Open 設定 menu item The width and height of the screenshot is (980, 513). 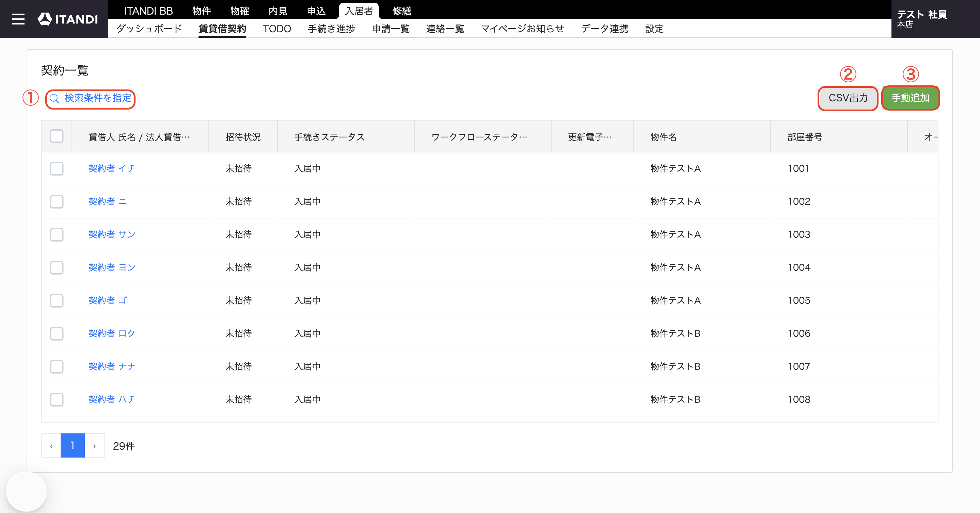click(654, 29)
